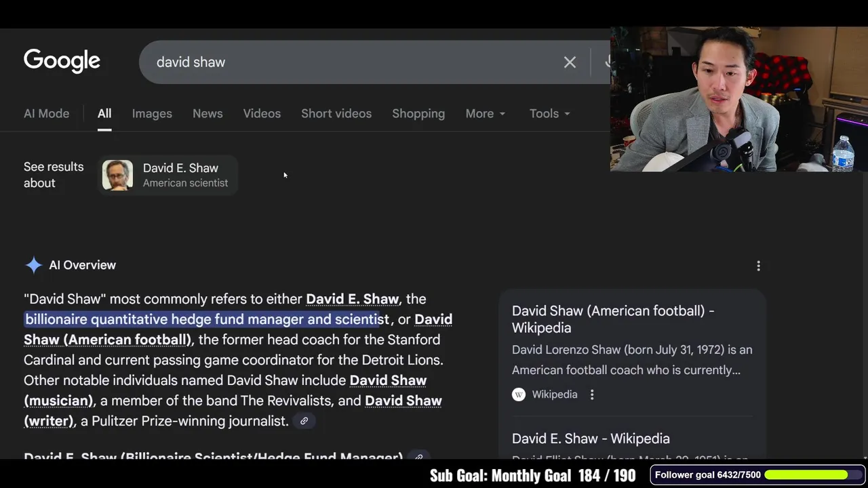Click the AI Overview heading text

(x=82, y=265)
